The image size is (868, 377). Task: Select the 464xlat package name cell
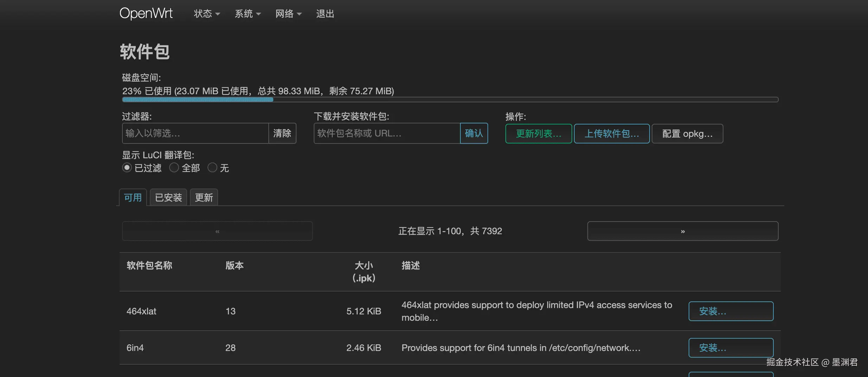(x=141, y=311)
